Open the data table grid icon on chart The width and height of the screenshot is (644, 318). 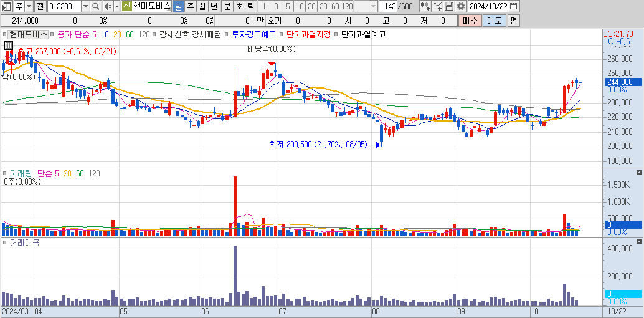click(x=8, y=46)
